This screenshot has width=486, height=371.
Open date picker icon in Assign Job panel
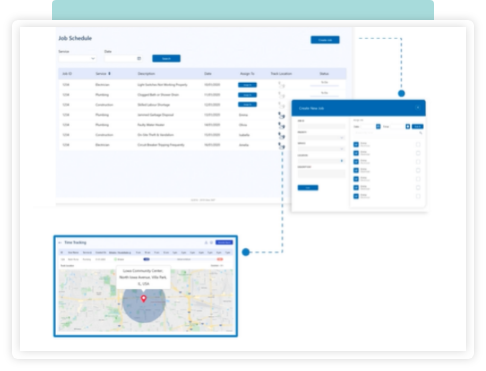tap(378, 126)
